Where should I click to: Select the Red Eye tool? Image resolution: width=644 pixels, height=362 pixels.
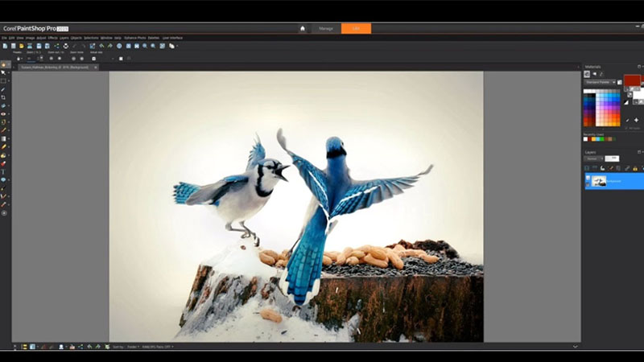click(x=3, y=113)
